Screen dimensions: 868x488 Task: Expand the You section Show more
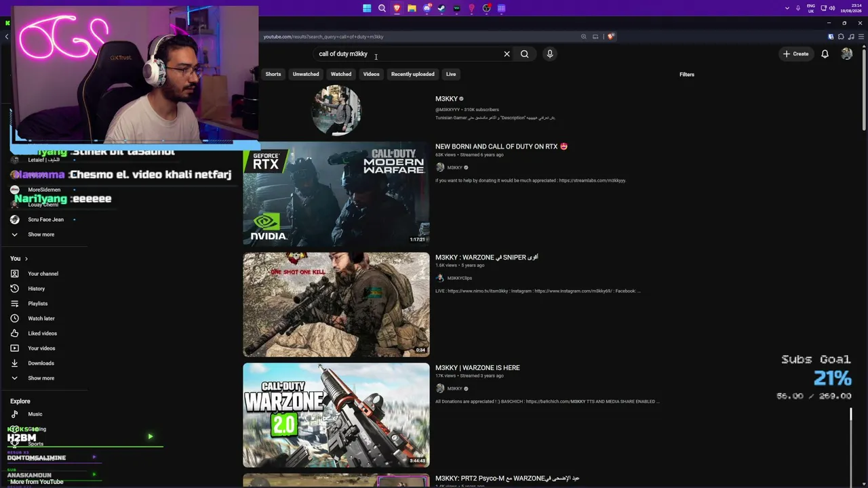[41, 378]
